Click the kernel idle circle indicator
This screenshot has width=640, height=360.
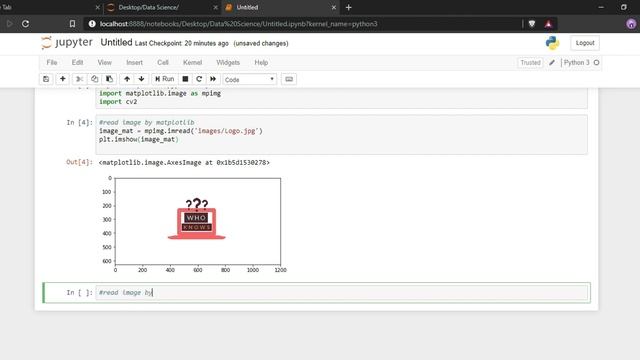tap(596, 62)
